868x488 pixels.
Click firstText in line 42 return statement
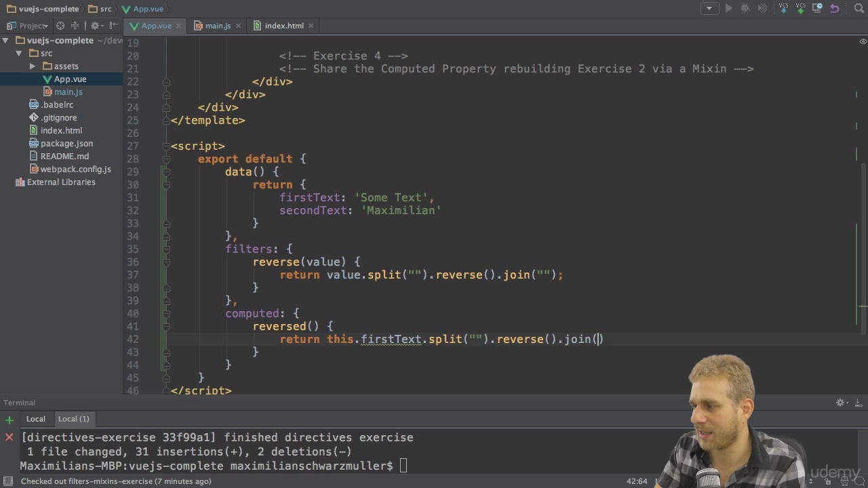[391, 340]
